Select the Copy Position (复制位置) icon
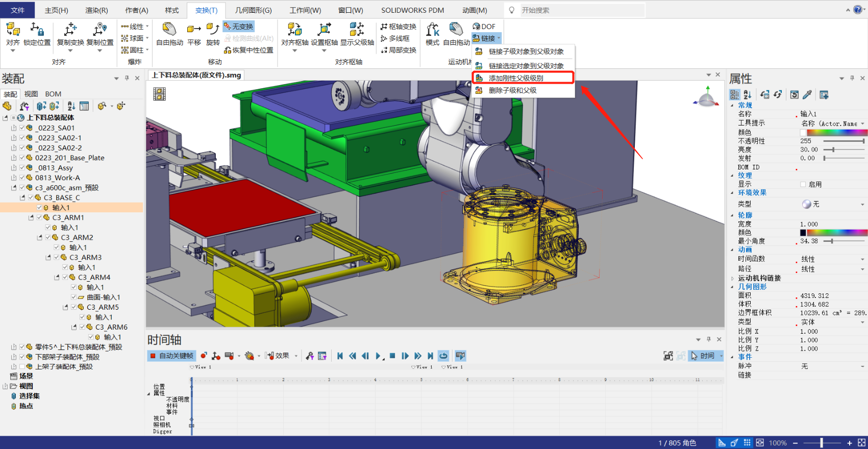 pos(100,30)
